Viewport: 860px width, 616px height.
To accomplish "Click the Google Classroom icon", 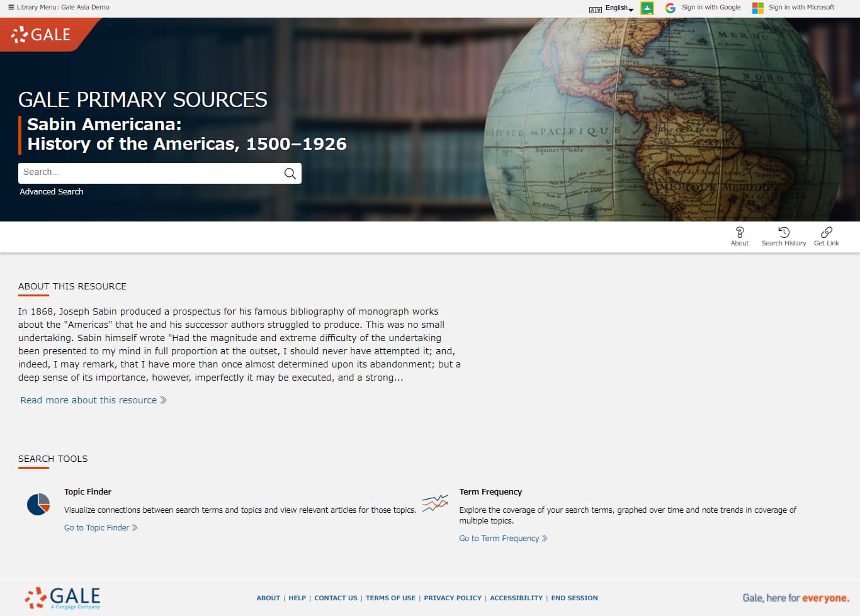I will pyautogui.click(x=647, y=8).
